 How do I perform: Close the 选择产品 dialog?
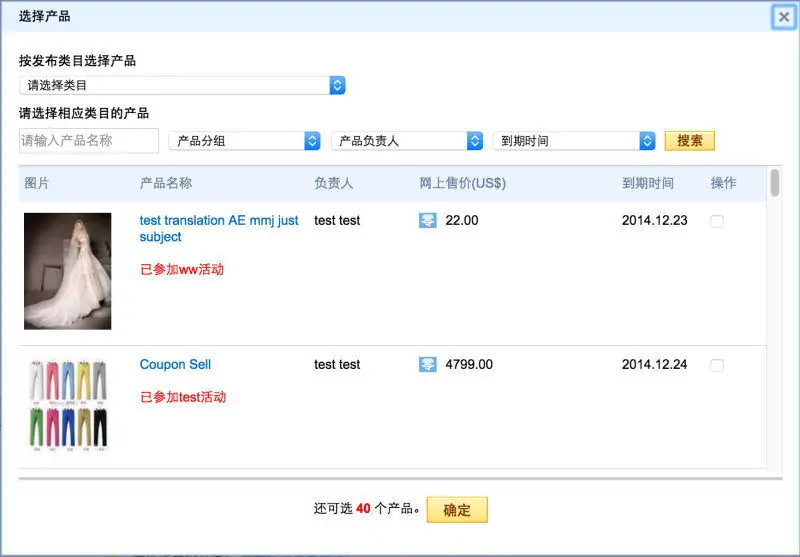pos(784,17)
